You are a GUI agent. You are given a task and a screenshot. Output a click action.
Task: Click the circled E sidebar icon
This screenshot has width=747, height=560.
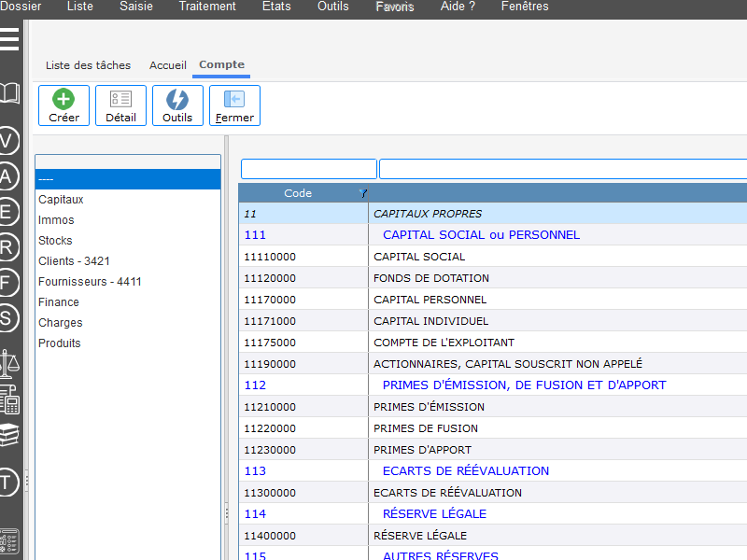pos(7,212)
